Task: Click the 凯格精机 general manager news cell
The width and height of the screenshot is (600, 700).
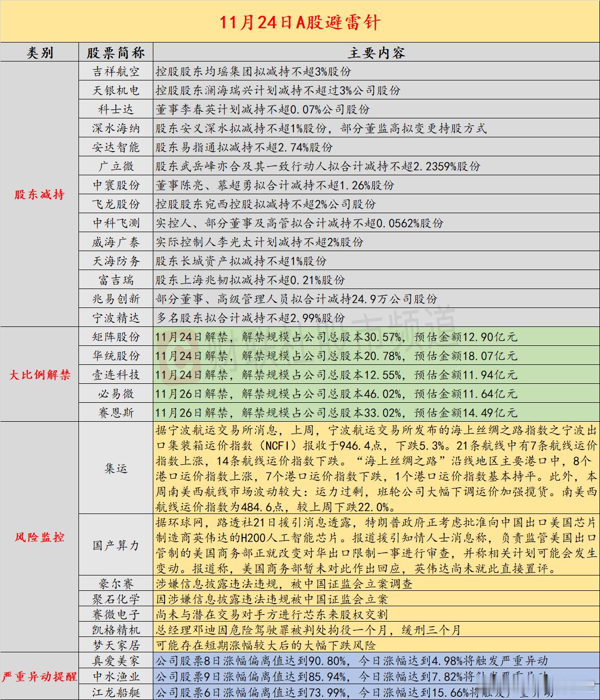Action: click(359, 628)
